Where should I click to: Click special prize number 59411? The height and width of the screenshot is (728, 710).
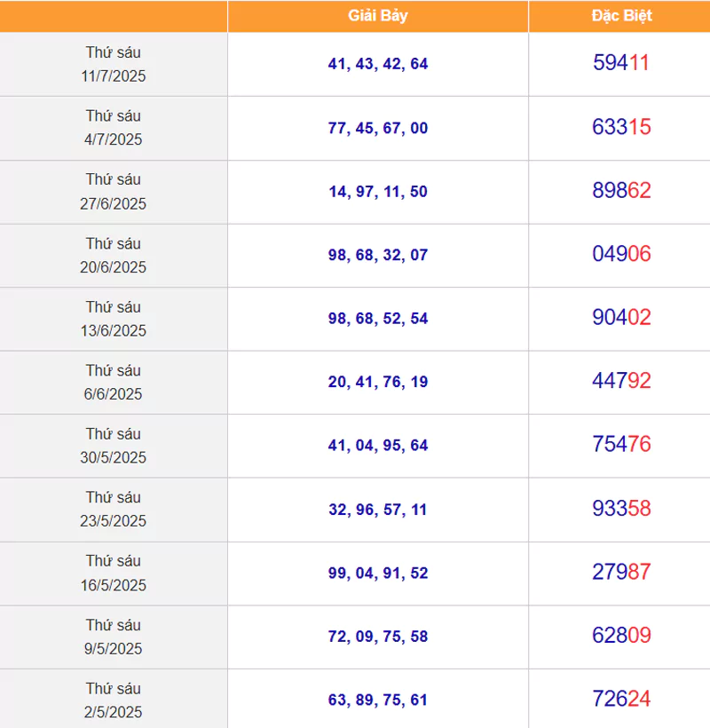pos(621,63)
